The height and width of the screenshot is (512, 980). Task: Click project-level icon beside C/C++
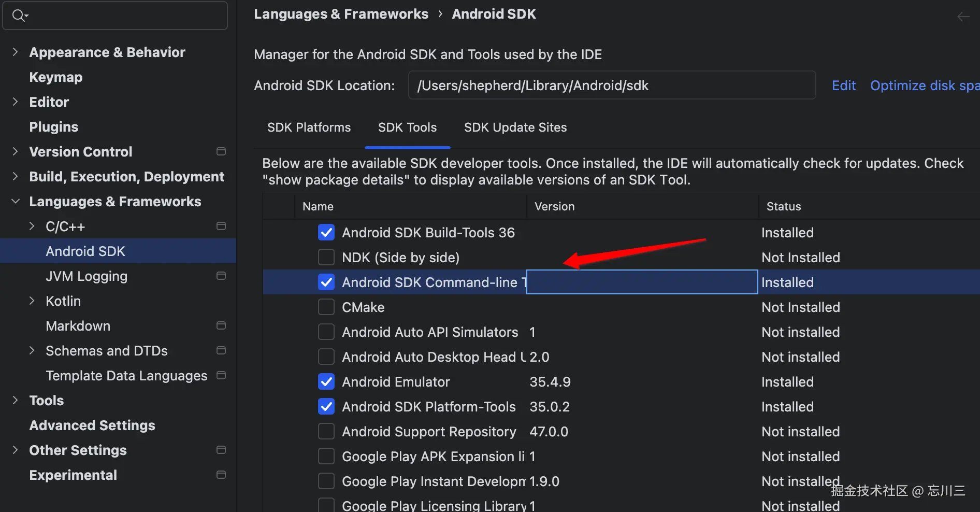pos(221,226)
